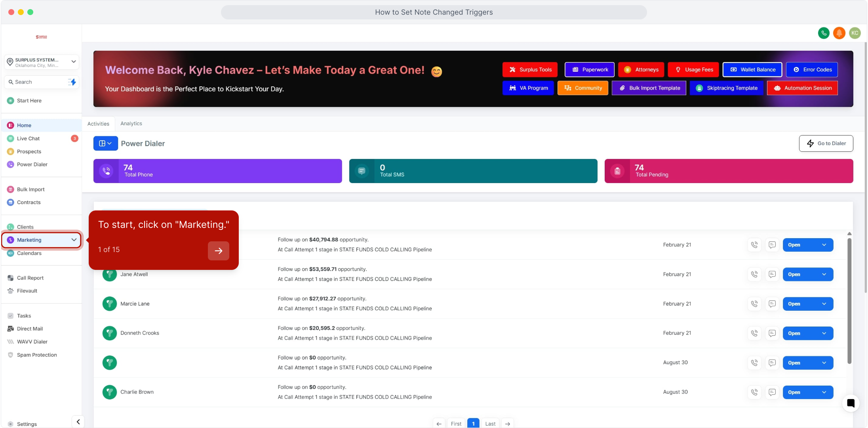868x428 pixels.
Task: Expand Open dropdown for Donneth Crooks
Action: [x=824, y=333]
